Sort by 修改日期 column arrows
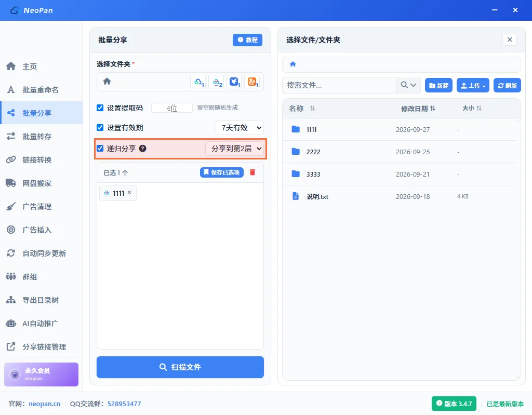Image resolution: width=532 pixels, height=415 pixels. (x=433, y=108)
